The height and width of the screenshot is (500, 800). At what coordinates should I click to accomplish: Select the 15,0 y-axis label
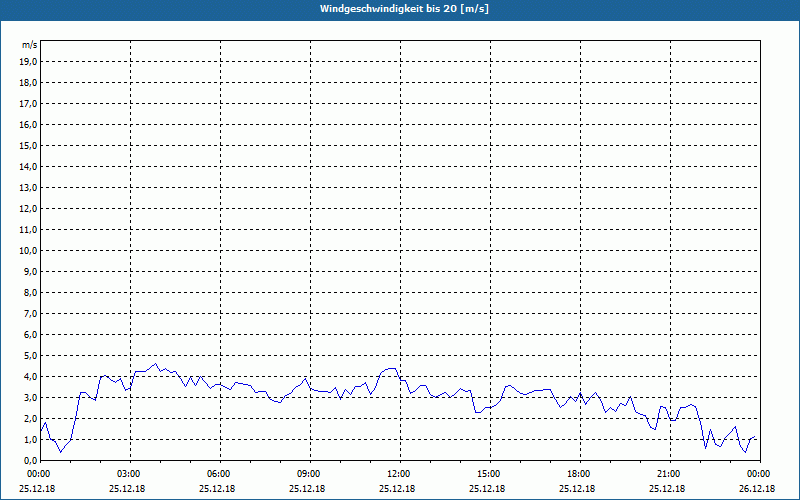click(29, 145)
